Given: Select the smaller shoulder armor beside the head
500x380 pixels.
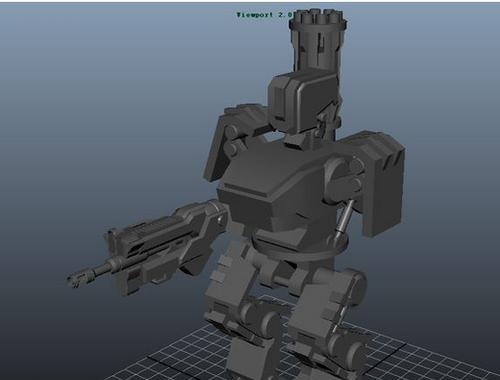Looking at the screenshot, I should 233,140.
